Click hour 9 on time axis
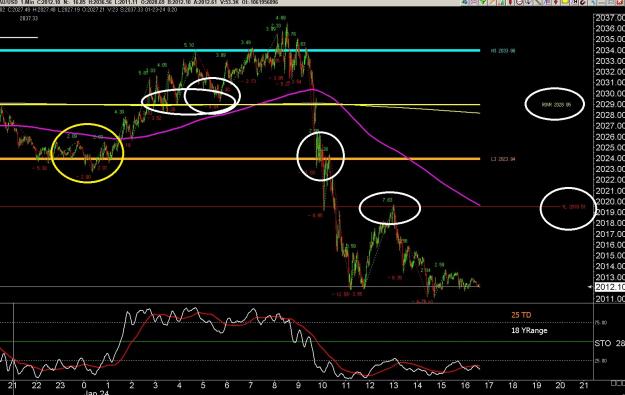The width and height of the screenshot is (625, 395). click(298, 385)
